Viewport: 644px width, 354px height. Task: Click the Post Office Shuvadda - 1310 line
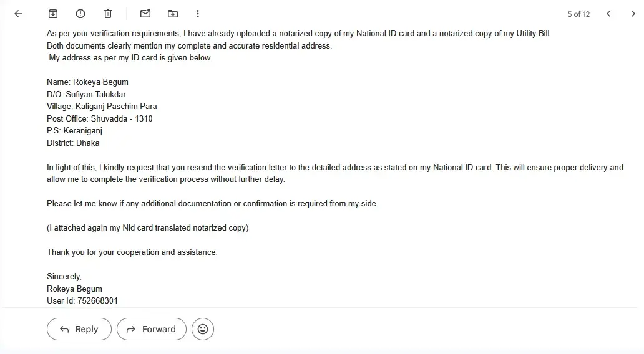(x=99, y=118)
